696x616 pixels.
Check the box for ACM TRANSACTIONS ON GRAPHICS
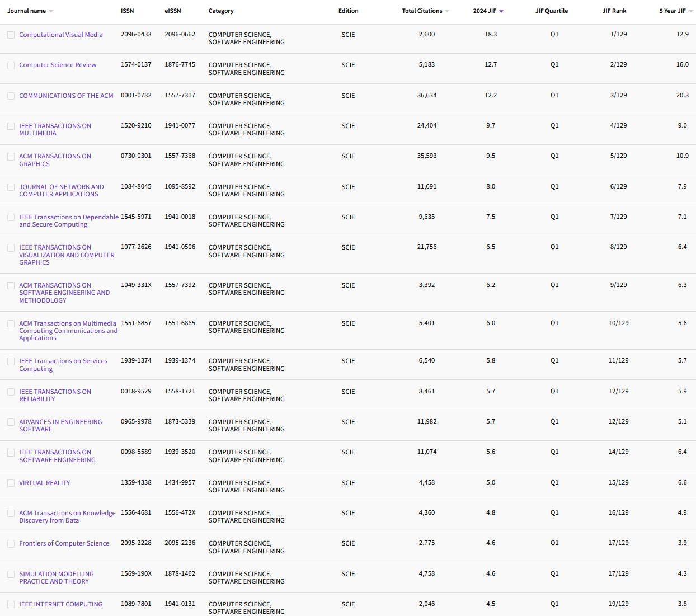[x=11, y=156]
